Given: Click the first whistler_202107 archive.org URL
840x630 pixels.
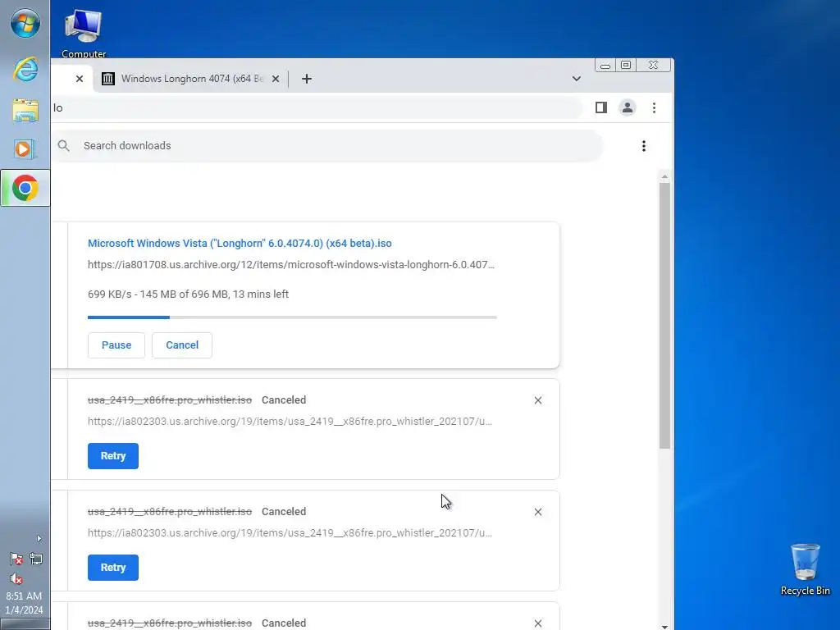Looking at the screenshot, I should click(290, 422).
